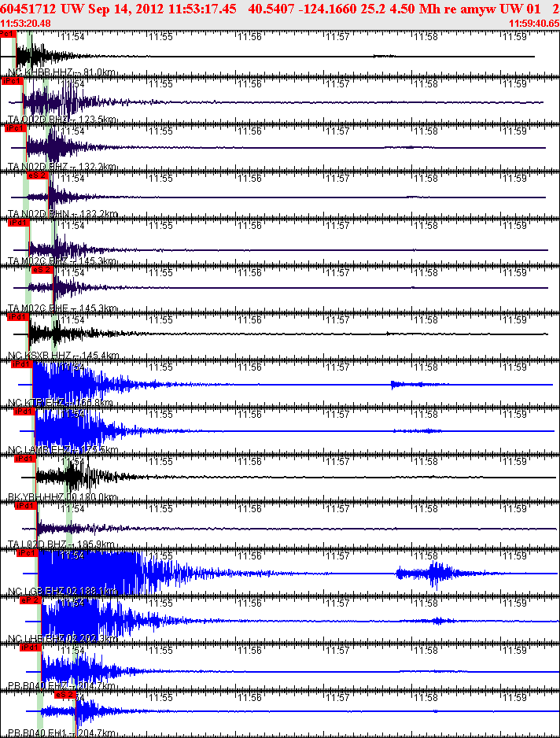The width and height of the screenshot is (560, 738).
Task: Click the start time 11:53:20.48
Action: tap(25, 23)
